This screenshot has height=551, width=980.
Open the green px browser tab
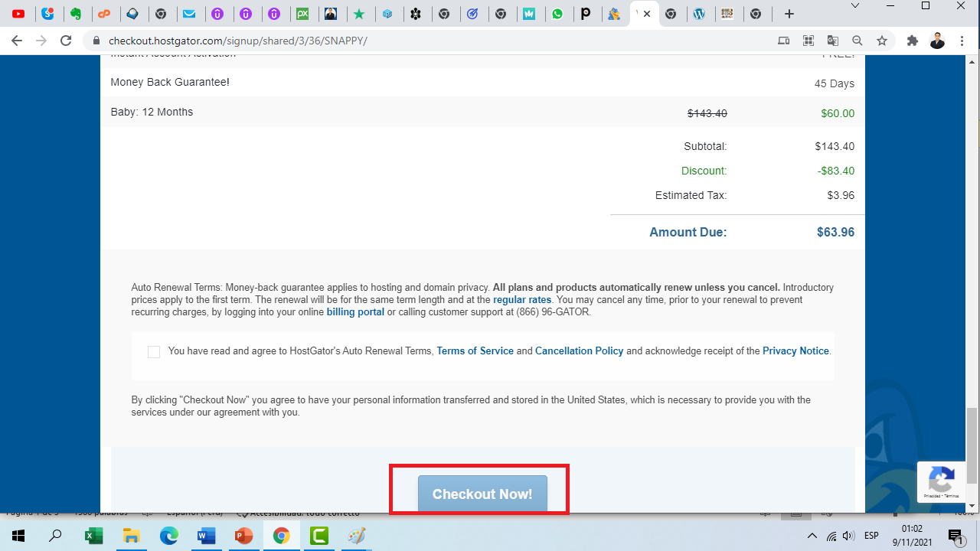[302, 14]
